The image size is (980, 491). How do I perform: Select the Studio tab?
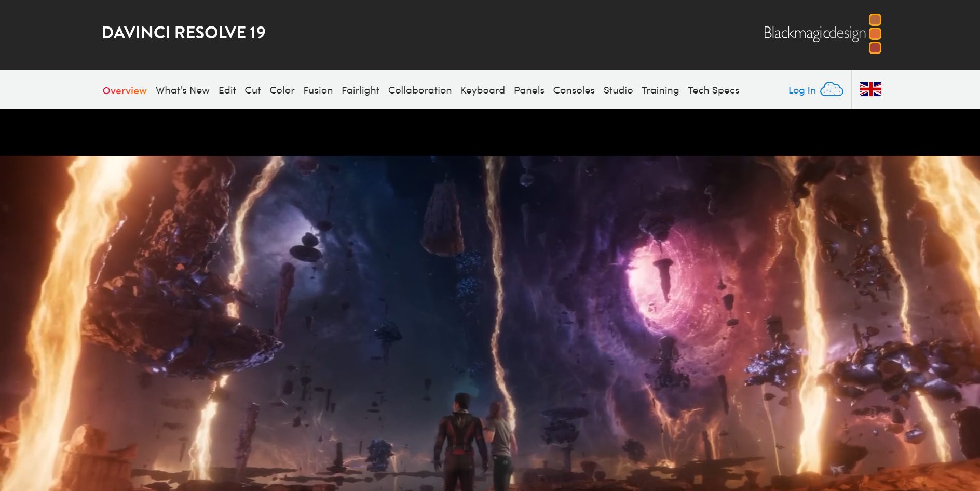(x=618, y=90)
